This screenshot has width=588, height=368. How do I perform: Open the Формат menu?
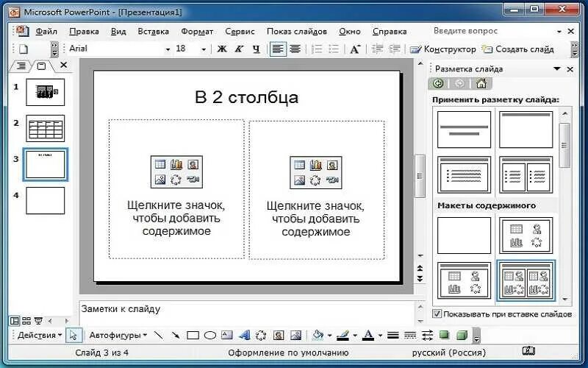(x=197, y=32)
